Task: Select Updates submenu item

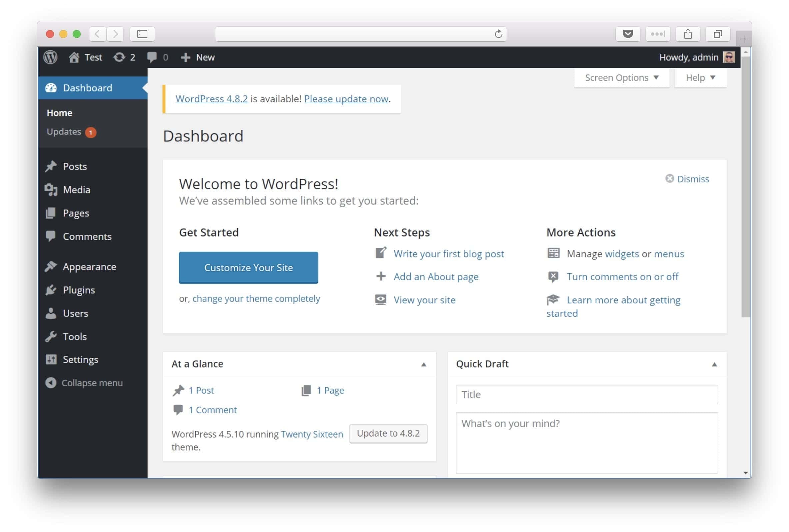Action: point(64,132)
